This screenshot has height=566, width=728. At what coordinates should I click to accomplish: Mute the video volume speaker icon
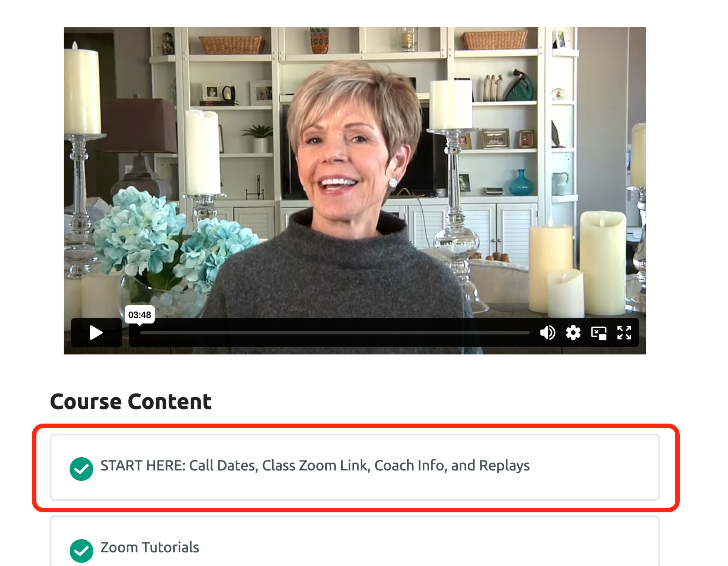547,333
